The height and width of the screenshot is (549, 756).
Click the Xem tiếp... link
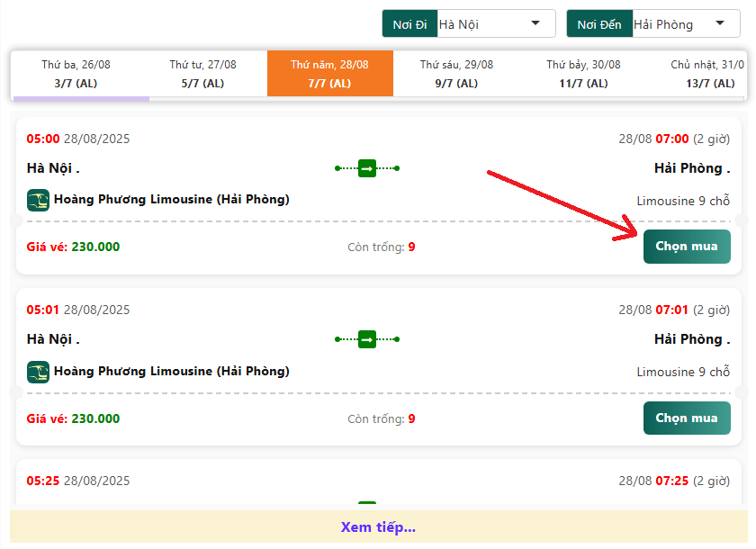coord(378,527)
